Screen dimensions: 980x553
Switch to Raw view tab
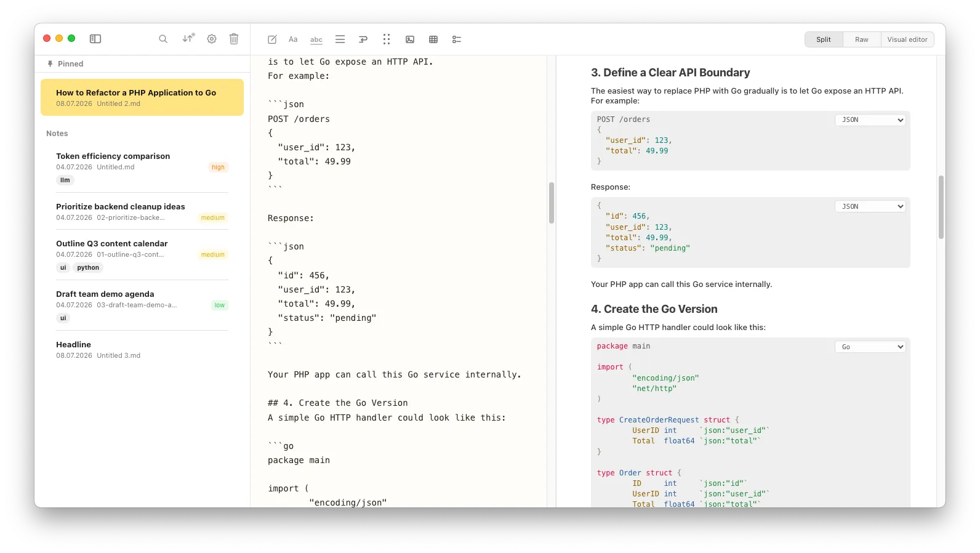click(x=862, y=39)
